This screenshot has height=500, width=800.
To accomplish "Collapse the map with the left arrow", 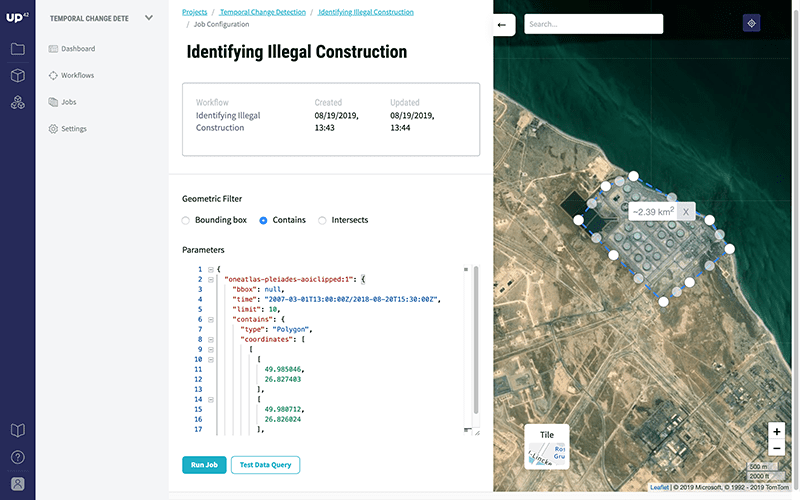I will [x=502, y=24].
